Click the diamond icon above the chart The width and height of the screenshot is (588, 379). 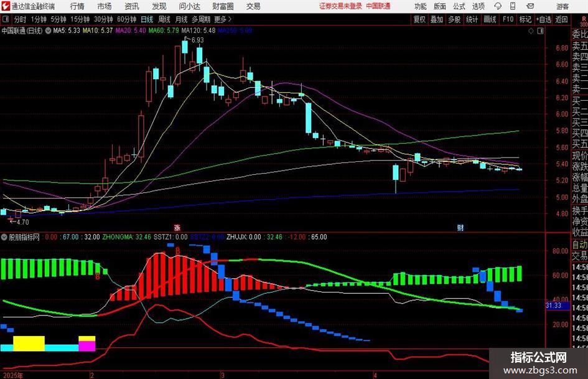coord(531,31)
